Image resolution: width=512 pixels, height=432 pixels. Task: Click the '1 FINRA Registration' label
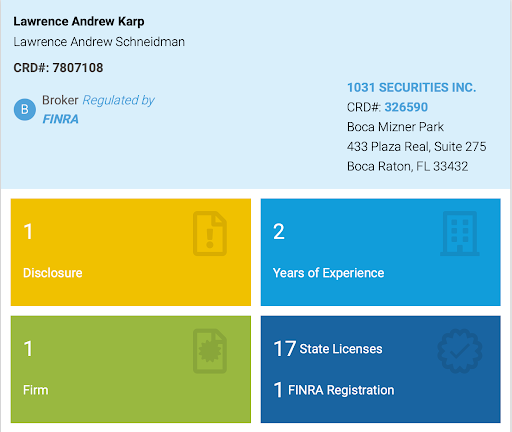tap(334, 390)
